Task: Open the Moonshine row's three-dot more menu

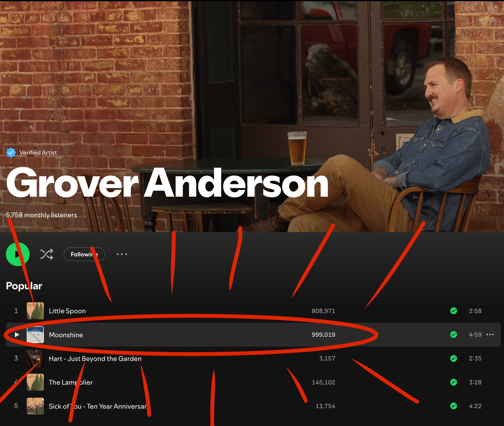Action: tap(490, 334)
